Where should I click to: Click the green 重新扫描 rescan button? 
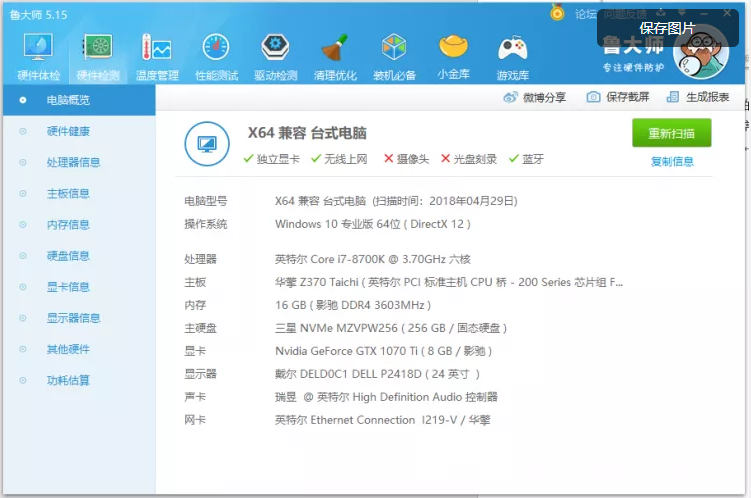(x=671, y=133)
